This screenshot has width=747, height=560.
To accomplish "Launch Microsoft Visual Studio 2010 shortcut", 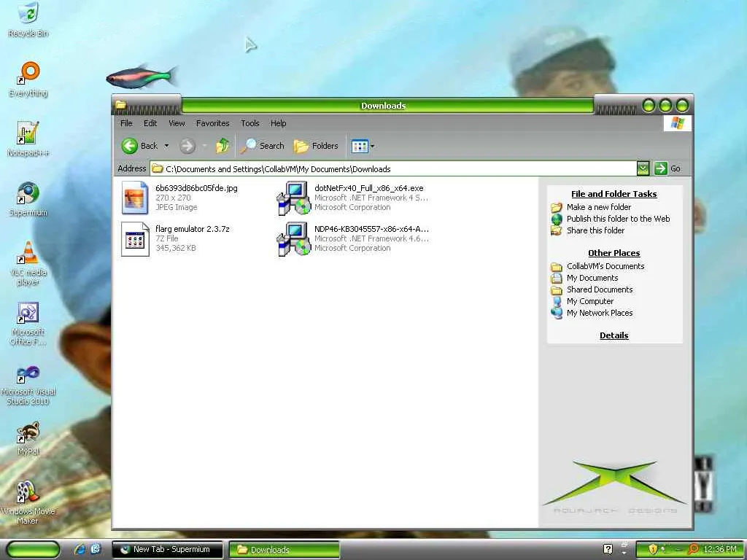I will point(28,385).
